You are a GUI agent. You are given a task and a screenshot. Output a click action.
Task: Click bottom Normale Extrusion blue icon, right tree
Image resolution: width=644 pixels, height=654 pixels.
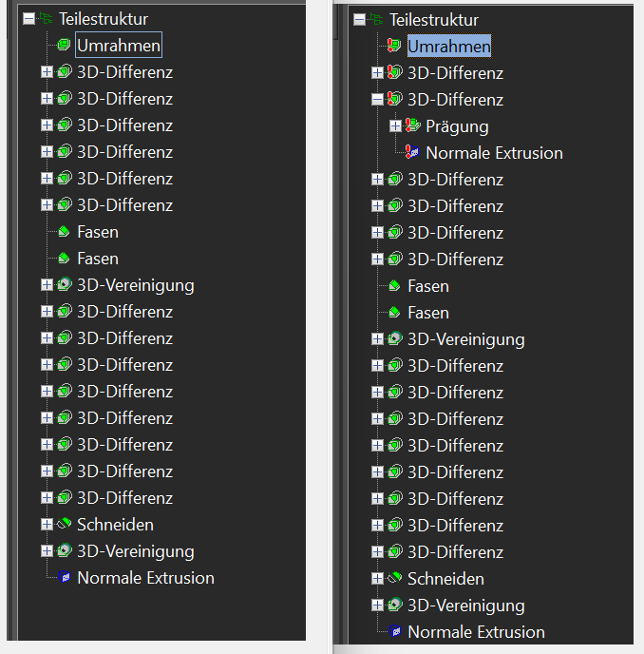395,631
